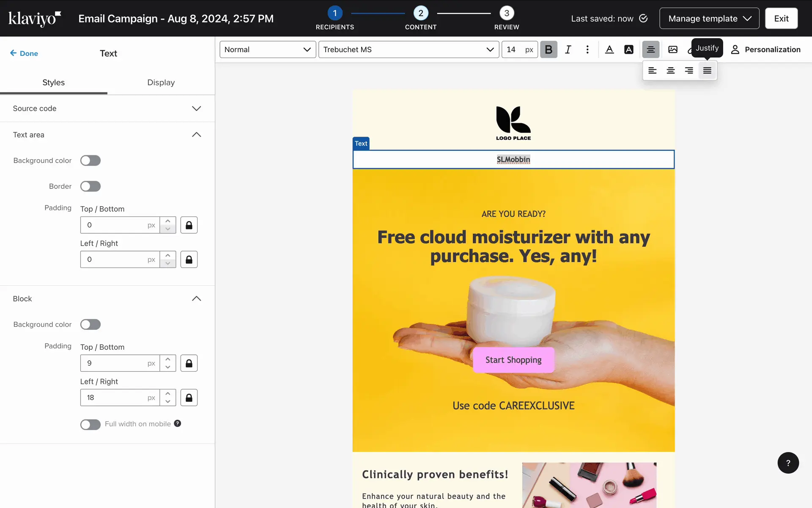Click the help question mark button
Viewport: 812px width, 508px height.
click(788, 463)
